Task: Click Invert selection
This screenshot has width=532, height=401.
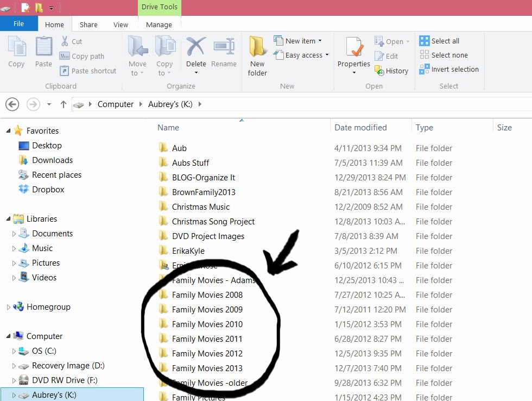Action: click(x=449, y=69)
